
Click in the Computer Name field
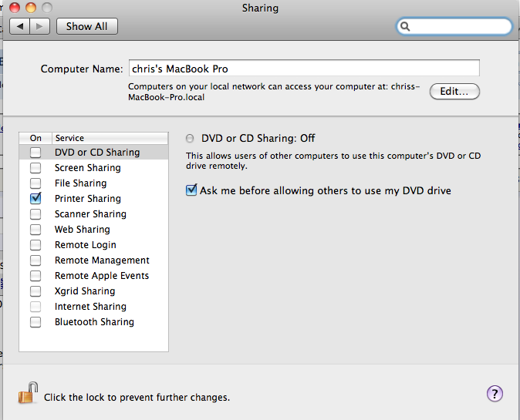tap(304, 69)
